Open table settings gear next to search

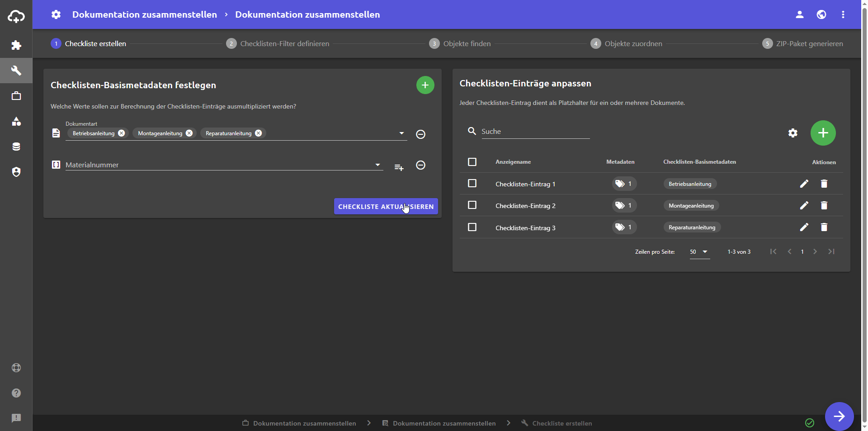[x=793, y=133]
